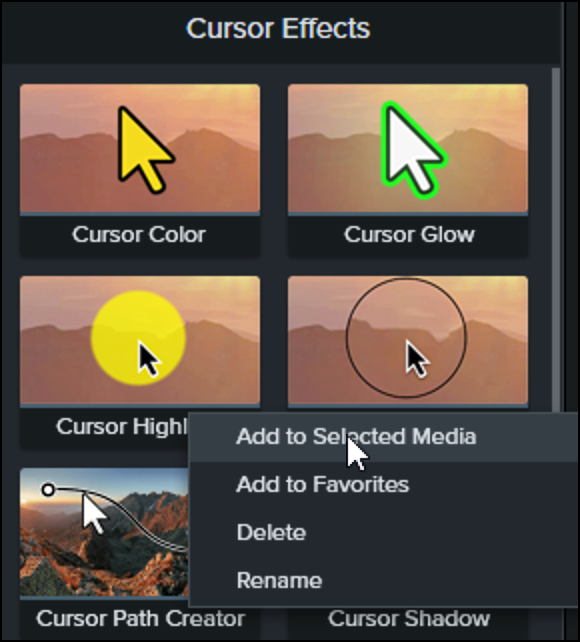Click the partially hidden Cursor Highlight label
The width and height of the screenshot is (580, 642).
pos(122,427)
